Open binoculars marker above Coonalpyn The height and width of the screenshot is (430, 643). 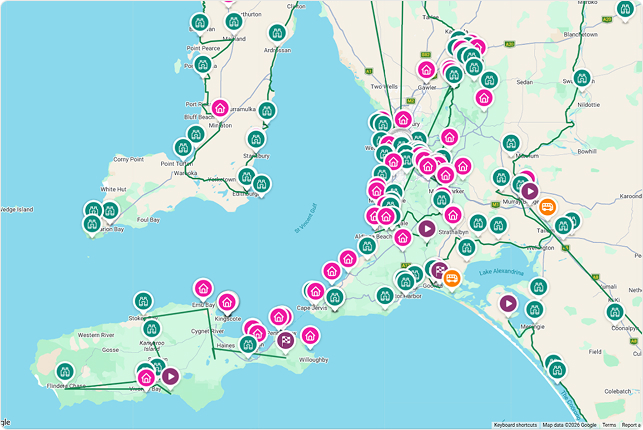click(x=615, y=312)
